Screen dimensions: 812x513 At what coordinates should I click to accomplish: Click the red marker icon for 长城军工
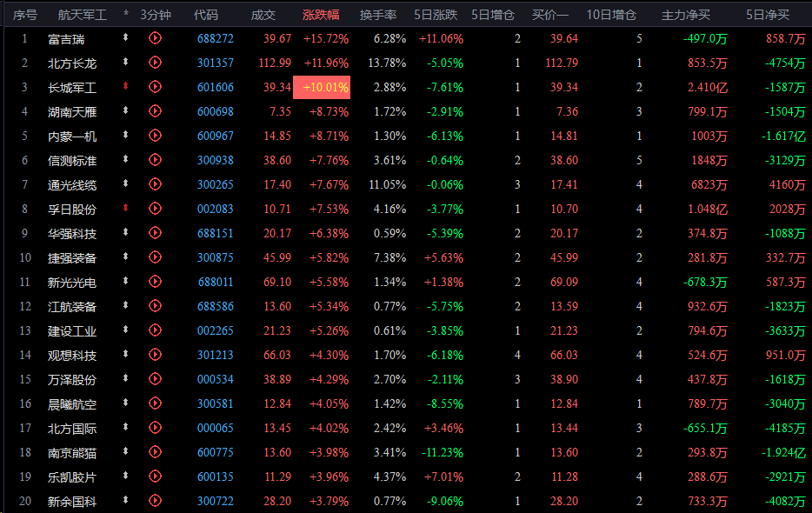coord(126,87)
